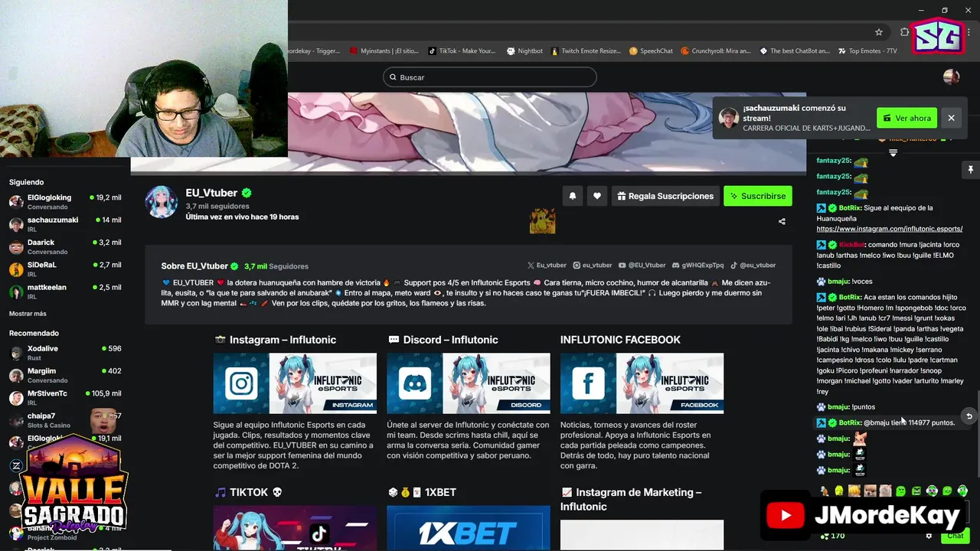This screenshot has width=980, height=551.
Task: Click the green Suscribirse button
Action: click(758, 196)
